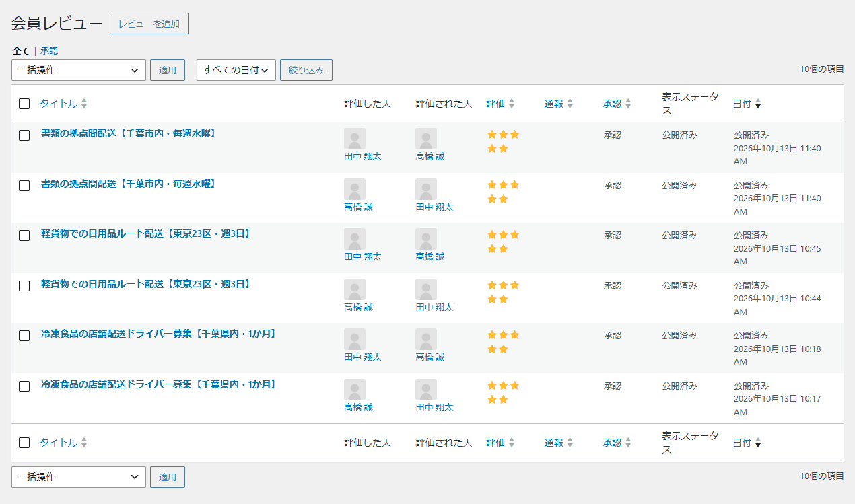Click star rating in the 10:45 AM row
The width and height of the screenshot is (855, 504).
coord(503,242)
